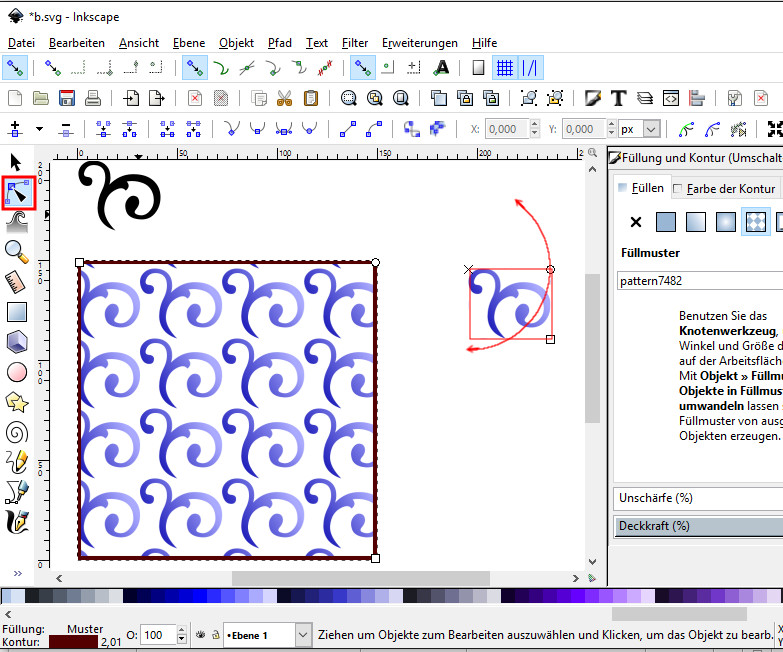783x652 pixels.
Task: Select the Pencil freehand tool
Action: coord(16,462)
